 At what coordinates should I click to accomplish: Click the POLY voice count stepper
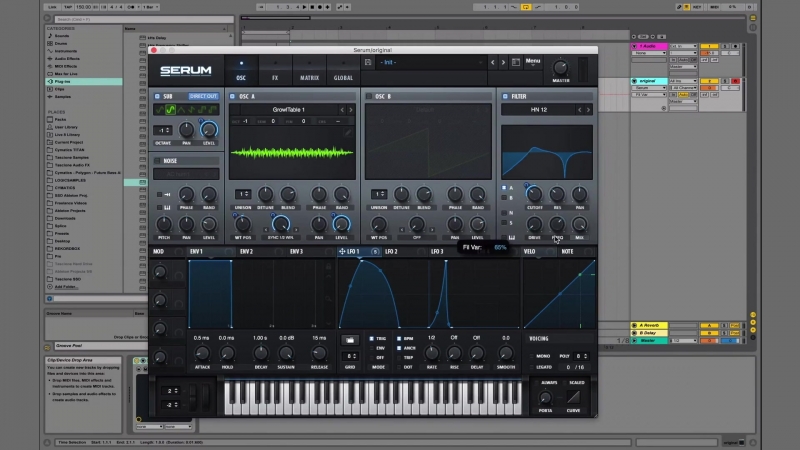click(581, 356)
